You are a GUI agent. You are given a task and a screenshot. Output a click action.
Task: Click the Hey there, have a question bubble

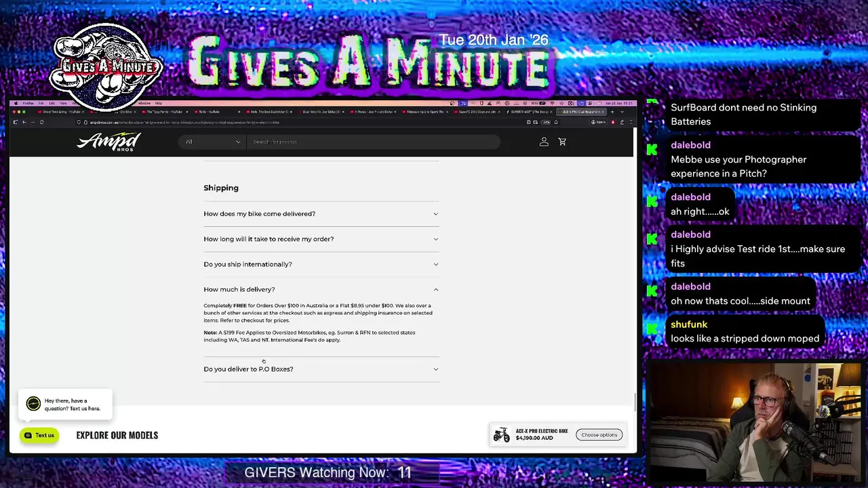click(65, 405)
